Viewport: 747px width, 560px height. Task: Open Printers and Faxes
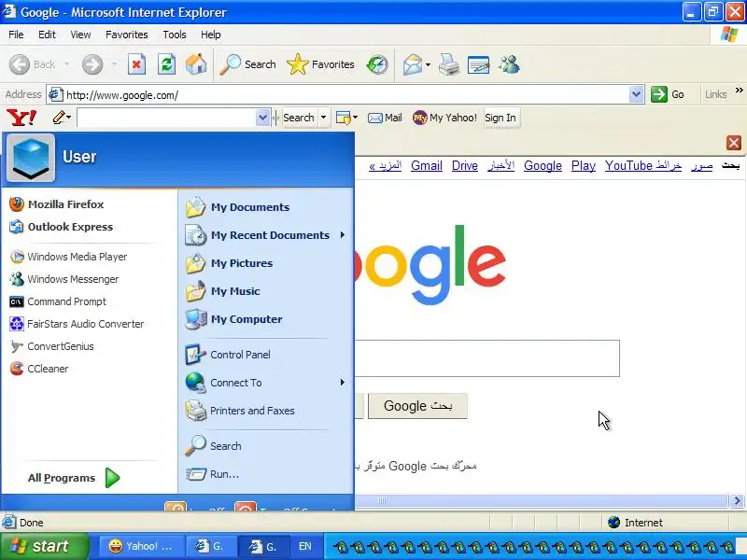240,411
